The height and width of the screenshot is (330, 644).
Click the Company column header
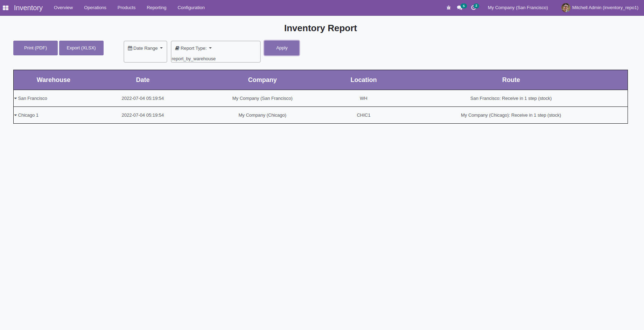coord(262,80)
